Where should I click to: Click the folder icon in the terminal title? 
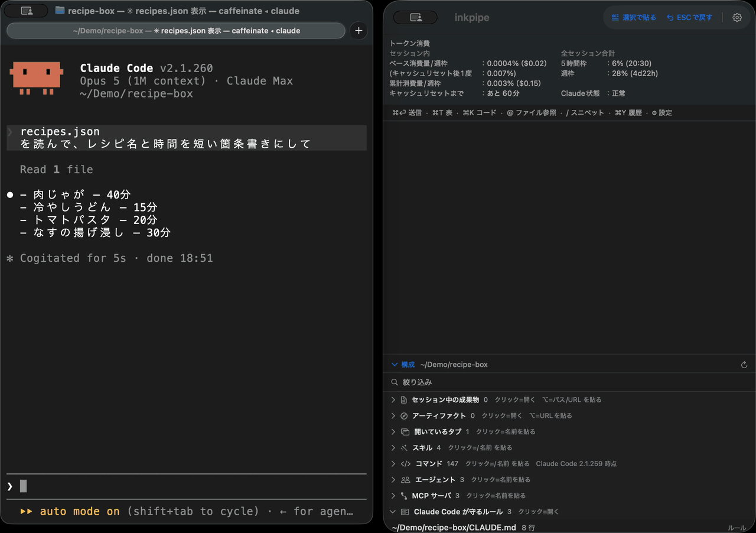click(60, 11)
